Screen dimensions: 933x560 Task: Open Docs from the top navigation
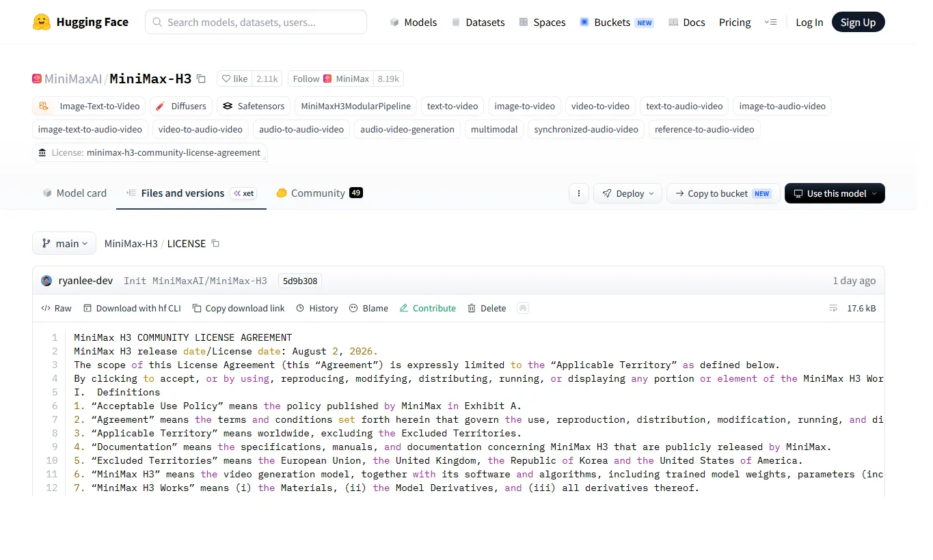pyautogui.click(x=686, y=22)
